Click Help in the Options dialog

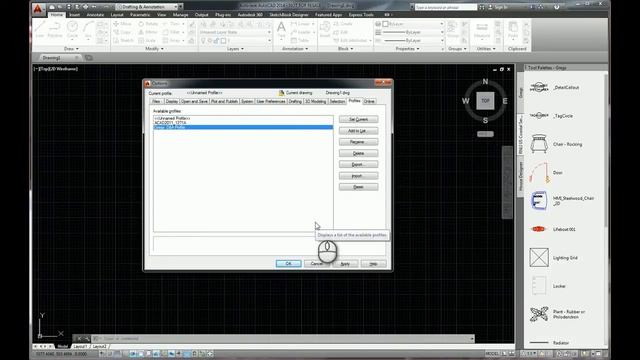(373, 264)
